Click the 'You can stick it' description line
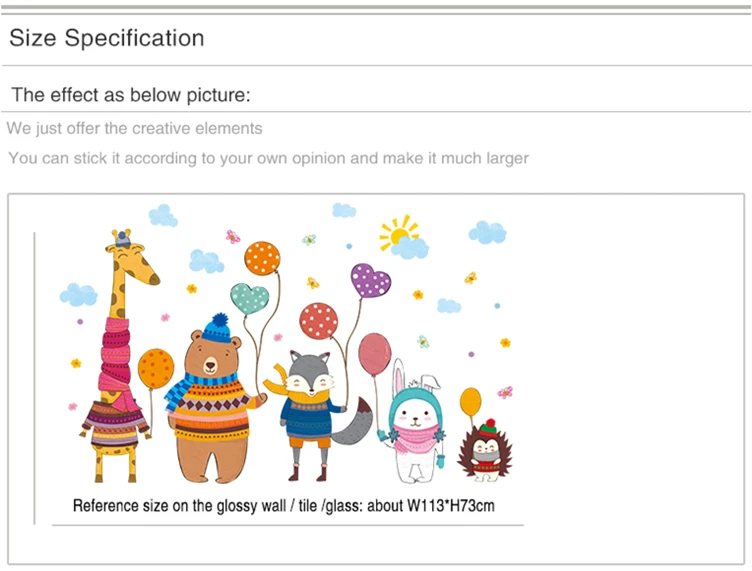This screenshot has height=571, width=752. tap(269, 158)
